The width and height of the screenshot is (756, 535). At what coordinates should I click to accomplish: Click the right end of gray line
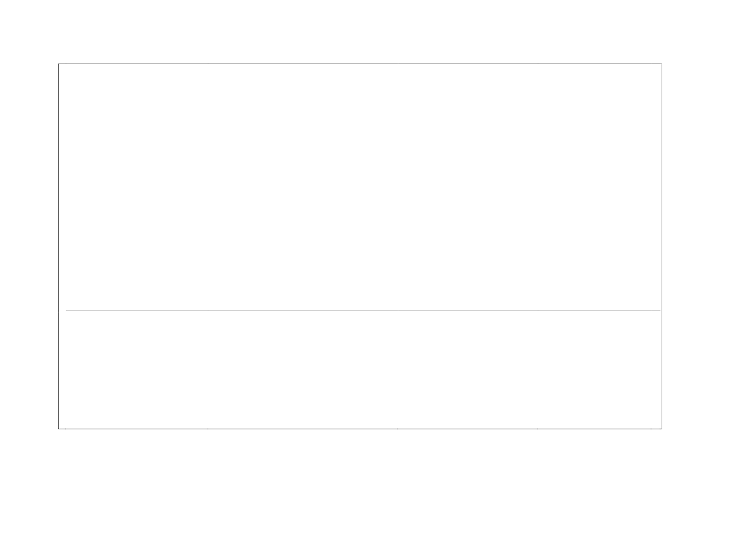pyautogui.click(x=660, y=311)
